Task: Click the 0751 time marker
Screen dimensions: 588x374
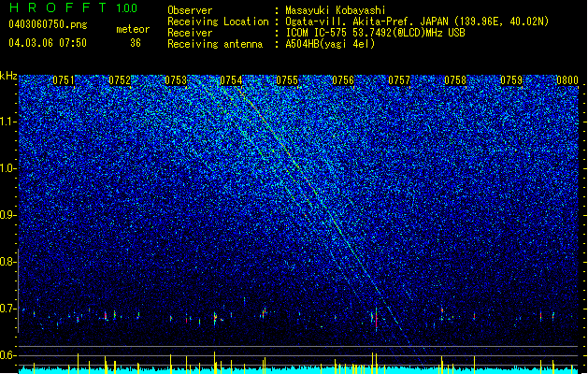Action: tap(64, 80)
